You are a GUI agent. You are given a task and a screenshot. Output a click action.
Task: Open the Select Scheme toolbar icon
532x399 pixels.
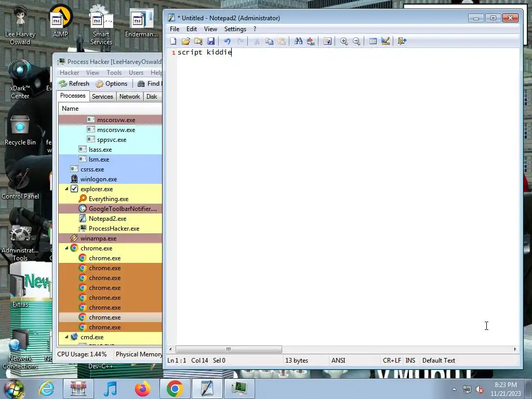(x=373, y=42)
